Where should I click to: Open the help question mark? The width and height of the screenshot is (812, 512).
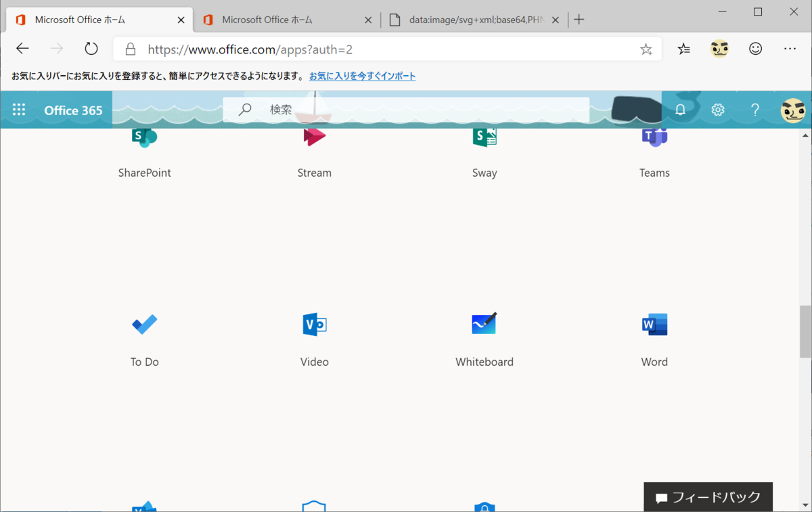click(x=755, y=110)
